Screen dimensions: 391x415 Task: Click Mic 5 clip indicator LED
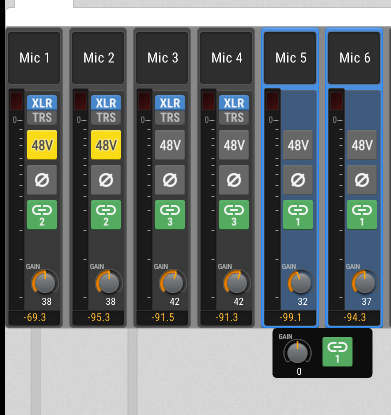tap(272, 101)
